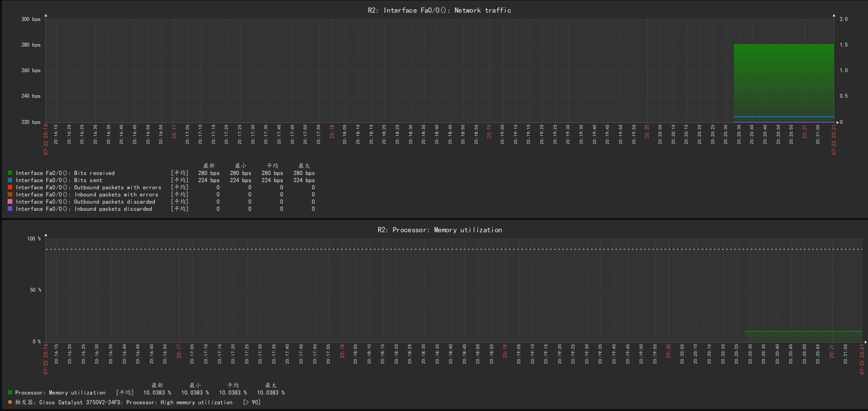Select 'Interface Fa0/0(): Bits sent' legend label
The image size is (868, 411).
tap(59, 180)
